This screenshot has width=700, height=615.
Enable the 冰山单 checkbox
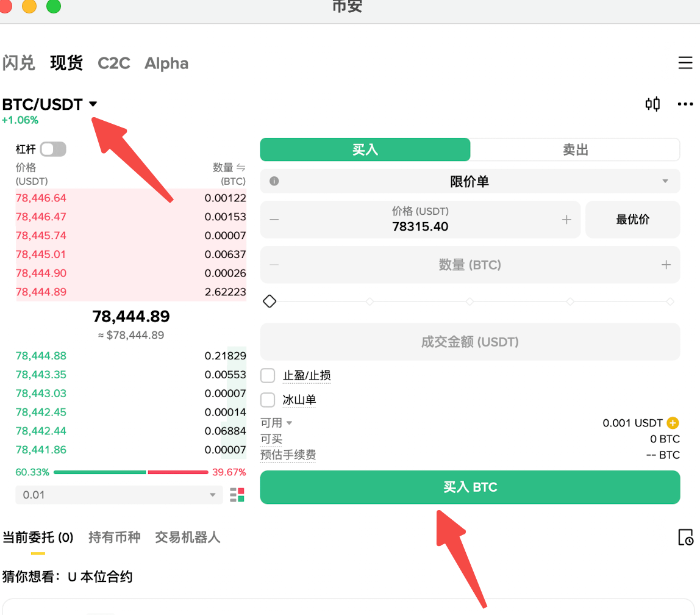point(268,400)
